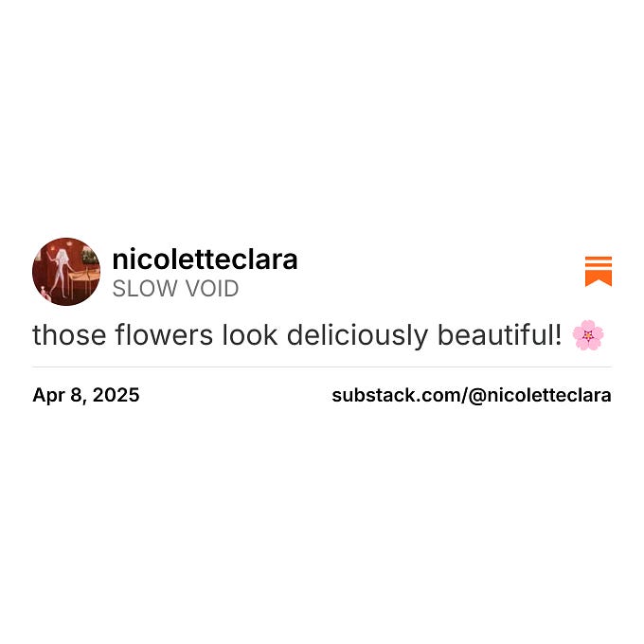The width and height of the screenshot is (644, 644).
Task: Click the white figure inside the avatar
Action: click(x=61, y=273)
